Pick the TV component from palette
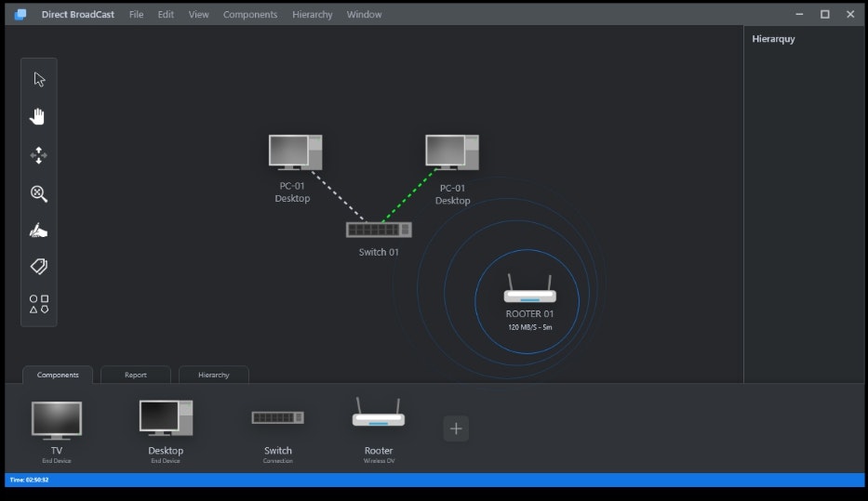Image resolution: width=868 pixels, height=501 pixels. click(x=57, y=420)
